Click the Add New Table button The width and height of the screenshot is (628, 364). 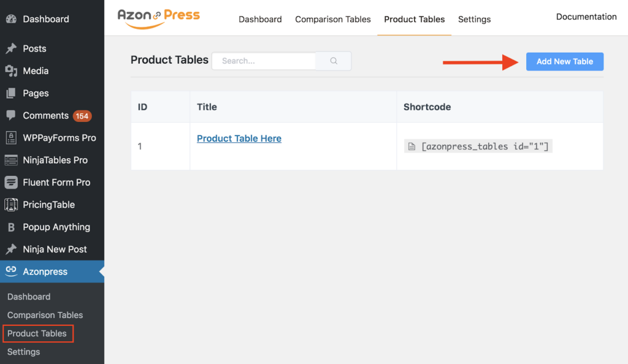[x=565, y=61]
